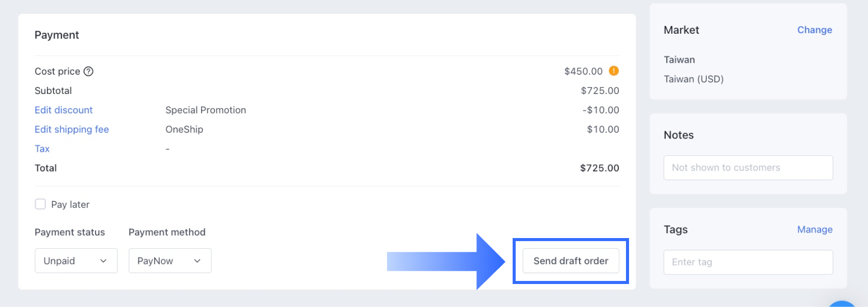
Task: Open the blue chat bubble in the corner
Action: (x=841, y=304)
